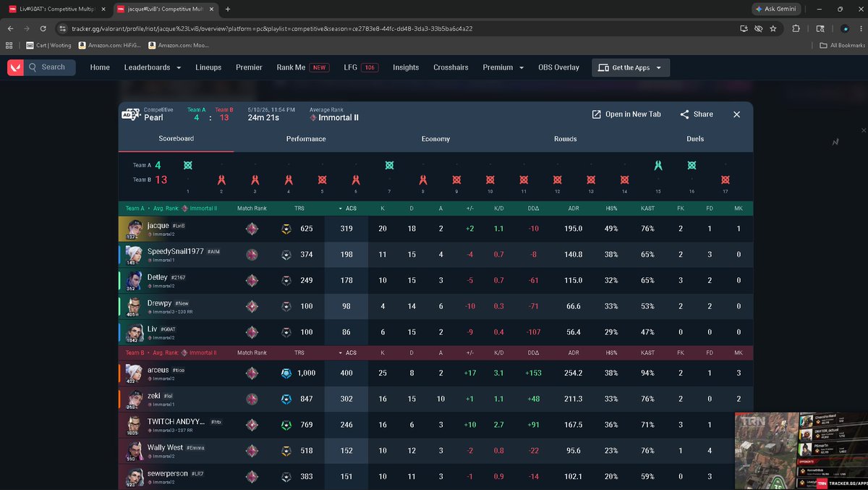Click arceus's TRS value 1,000
Viewport: 868px width, 490px height.
[307, 373]
